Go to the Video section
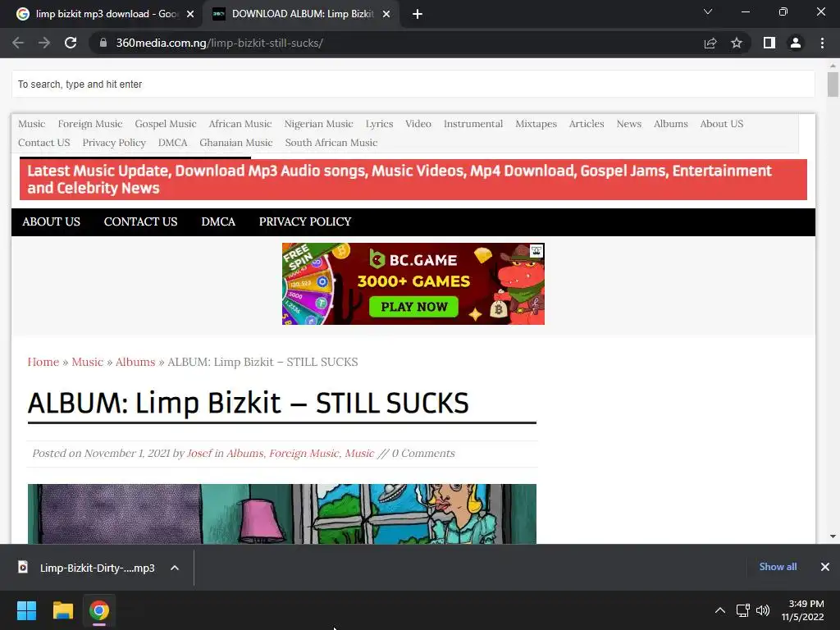Image resolution: width=840 pixels, height=630 pixels. (x=418, y=124)
